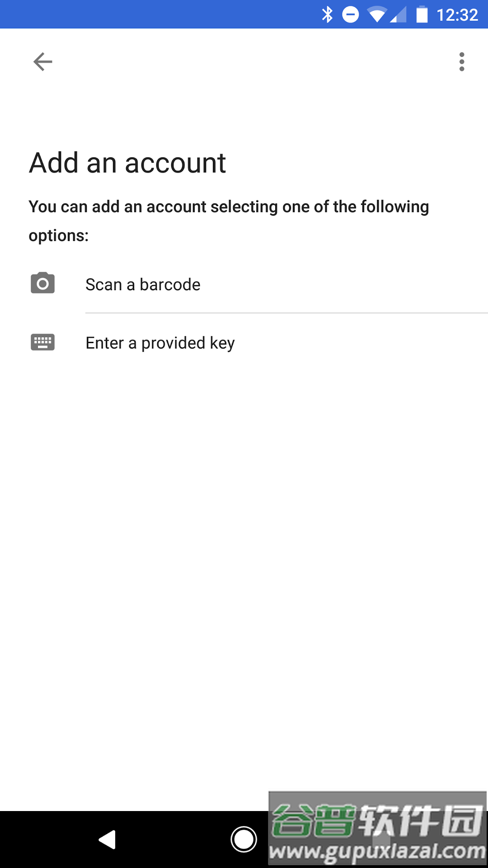The height and width of the screenshot is (868, 488).
Task: Tap the keyboard icon for key entry
Action: pos(42,342)
